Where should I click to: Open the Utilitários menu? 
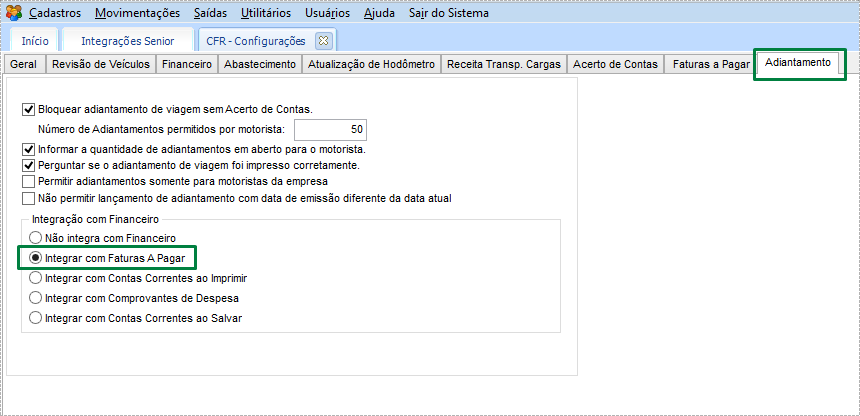pyautogui.click(x=266, y=13)
